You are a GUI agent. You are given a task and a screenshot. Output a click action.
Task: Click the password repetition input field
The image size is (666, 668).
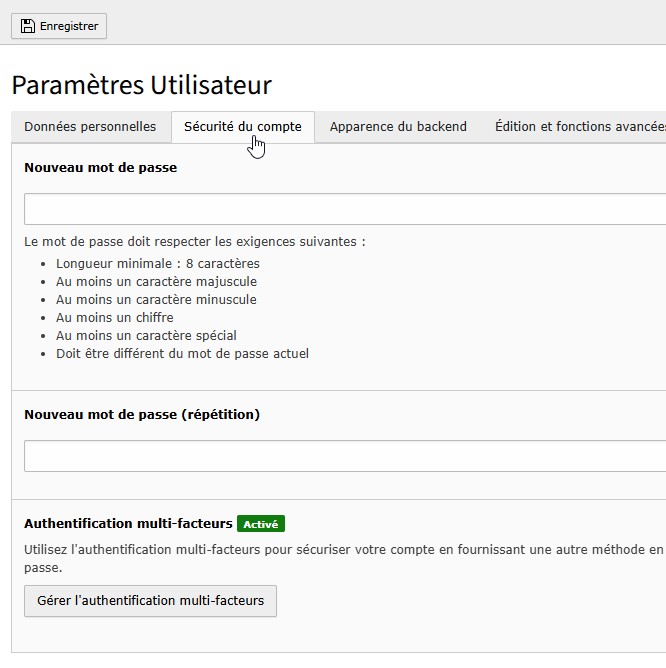tap(345, 456)
